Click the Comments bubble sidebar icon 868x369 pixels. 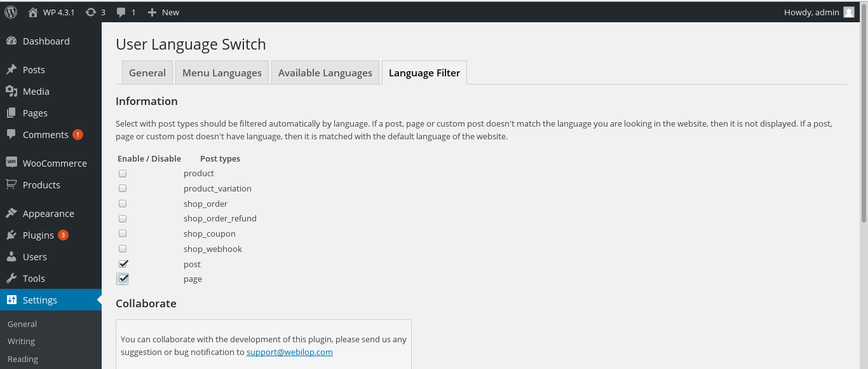coord(11,135)
